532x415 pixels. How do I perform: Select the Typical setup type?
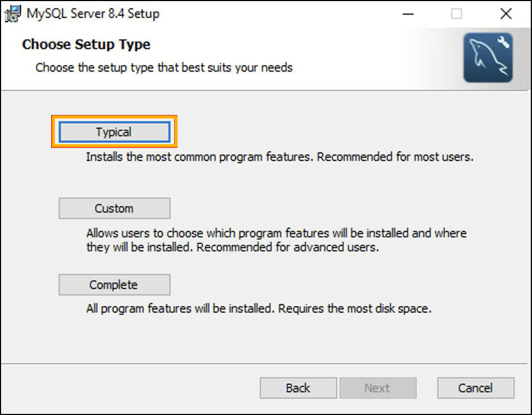click(114, 132)
